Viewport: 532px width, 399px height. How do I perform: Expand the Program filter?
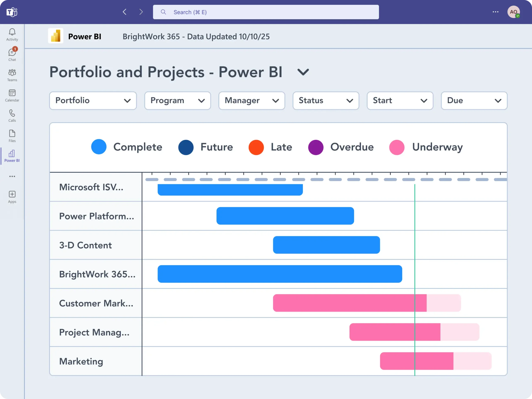pos(177,101)
